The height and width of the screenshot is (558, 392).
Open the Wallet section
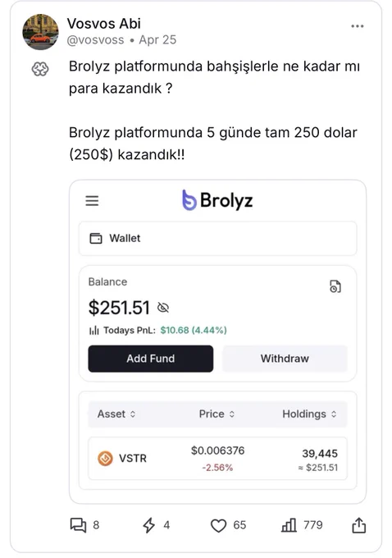[217, 238]
